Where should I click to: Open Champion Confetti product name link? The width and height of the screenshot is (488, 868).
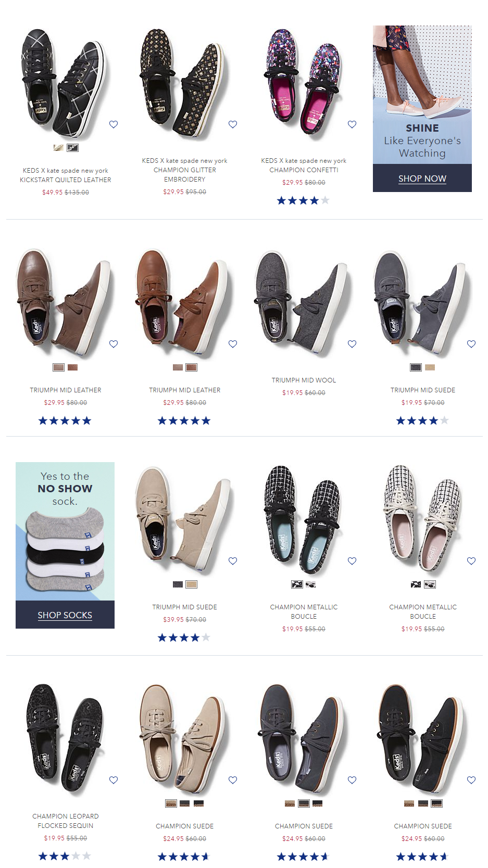(304, 165)
